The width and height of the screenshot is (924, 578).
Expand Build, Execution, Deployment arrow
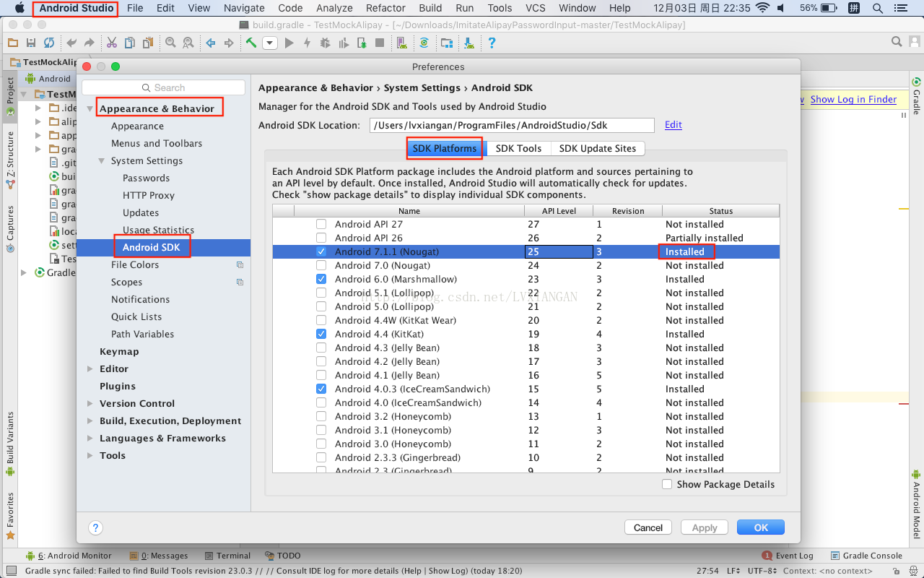point(90,421)
